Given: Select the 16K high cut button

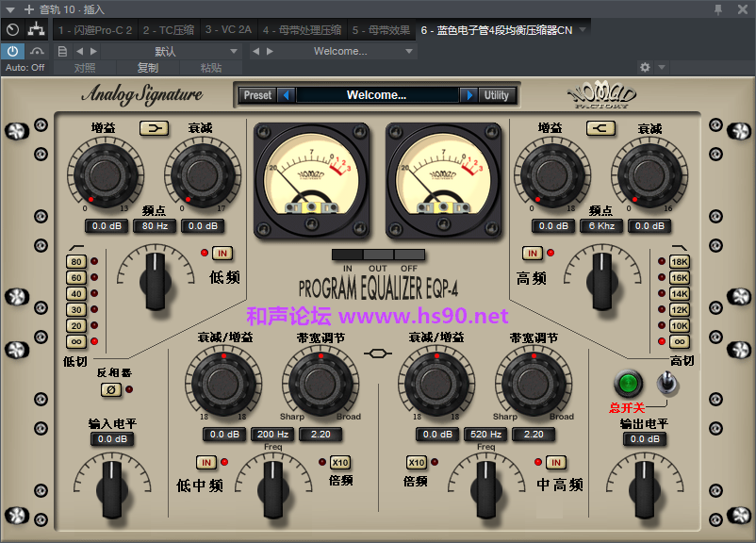Looking at the screenshot, I should [680, 278].
